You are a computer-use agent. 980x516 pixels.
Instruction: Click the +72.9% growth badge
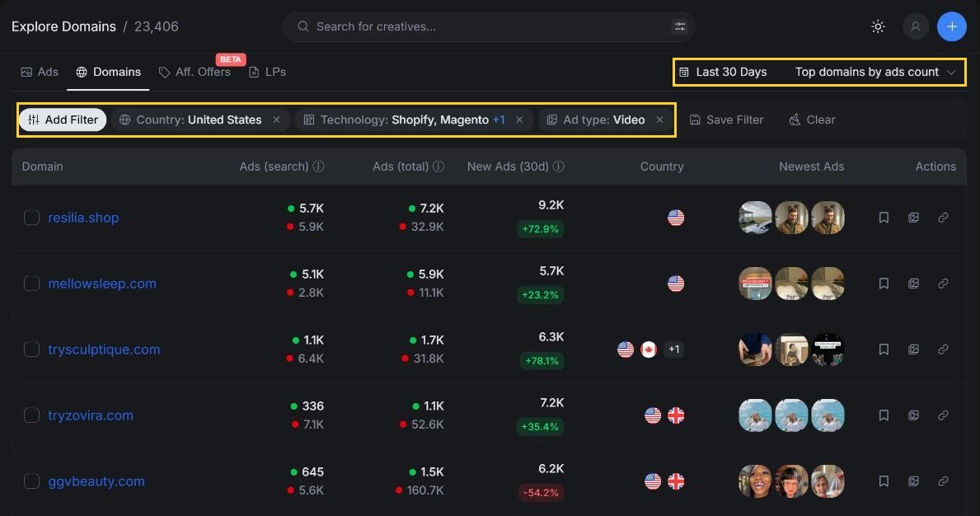541,228
